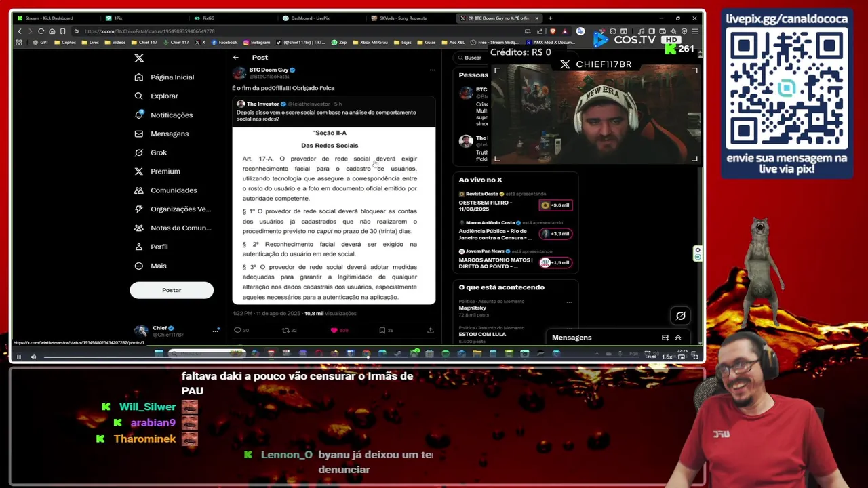The image size is (868, 488).
Task: Open Facebook bookmark
Action: click(x=224, y=43)
